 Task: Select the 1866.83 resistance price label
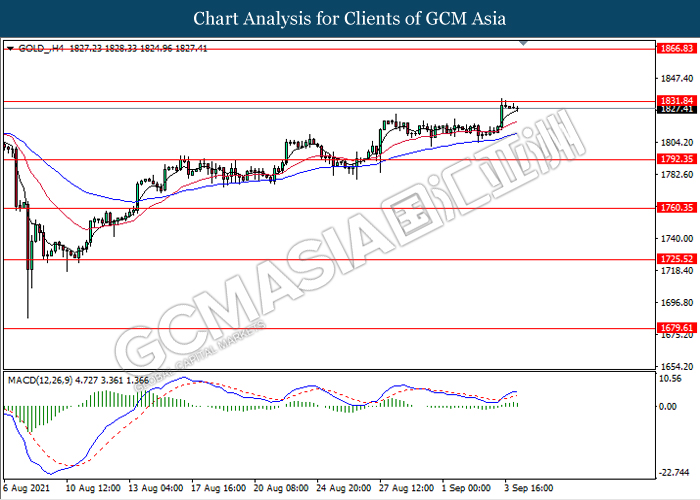676,48
